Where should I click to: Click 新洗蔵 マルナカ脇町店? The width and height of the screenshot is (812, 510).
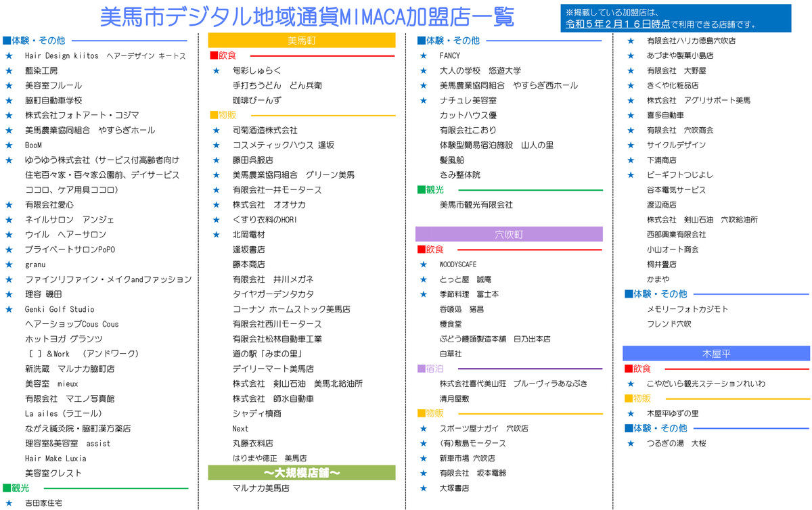[x=70, y=369]
